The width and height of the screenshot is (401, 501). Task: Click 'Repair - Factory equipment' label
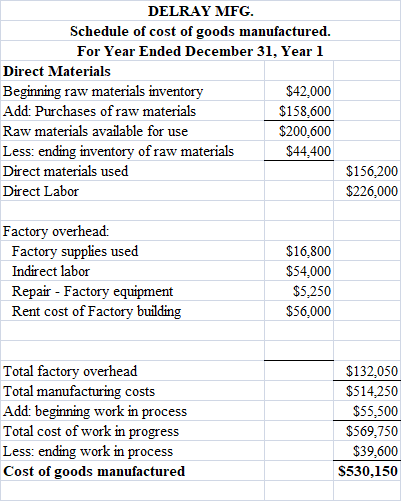(92, 291)
